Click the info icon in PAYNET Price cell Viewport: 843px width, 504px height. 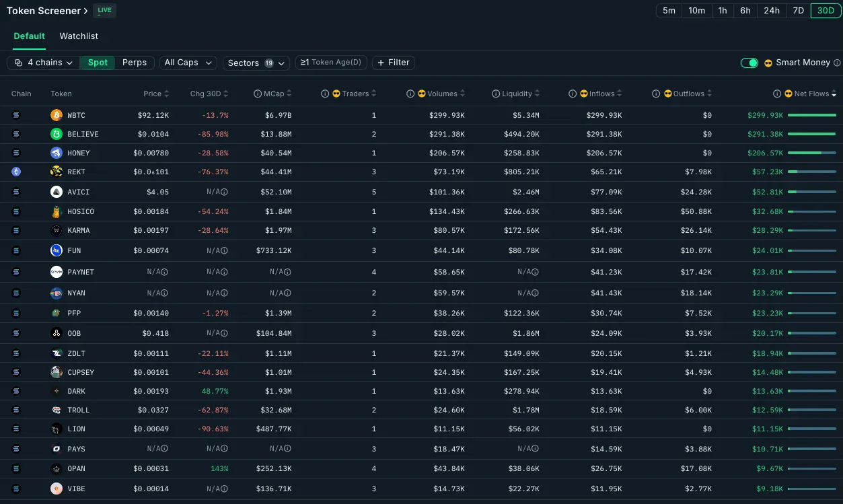point(165,272)
